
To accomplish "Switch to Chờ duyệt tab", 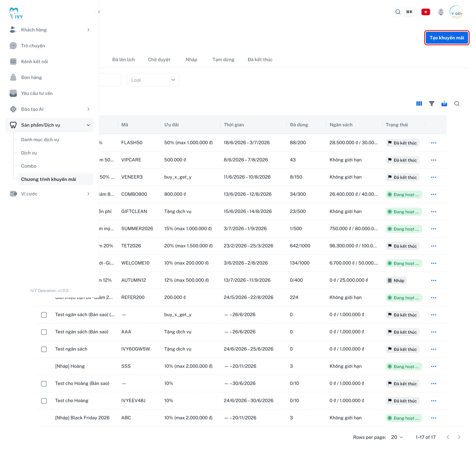I will [x=159, y=60].
